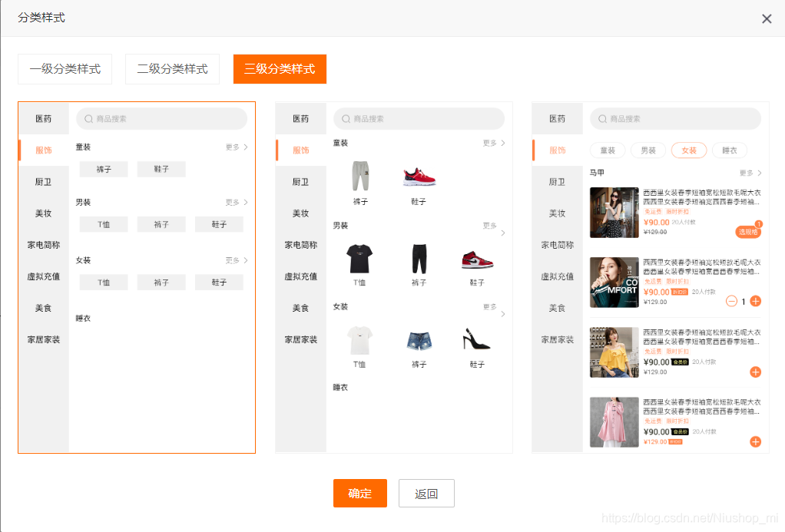Image resolution: width=785 pixels, height=532 pixels.
Task: Click the 返回 return button
Action: click(x=426, y=493)
